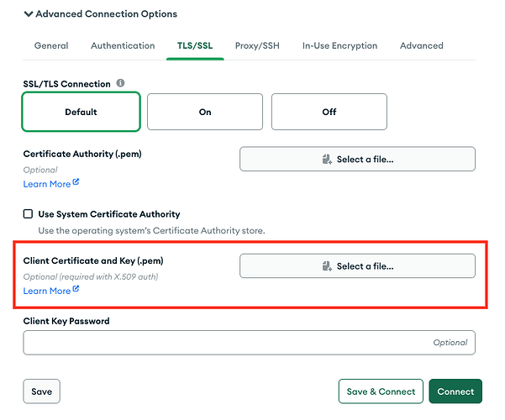The height and width of the screenshot is (420, 505).
Task: Go to the Proxy/SSH tab
Action: point(255,45)
